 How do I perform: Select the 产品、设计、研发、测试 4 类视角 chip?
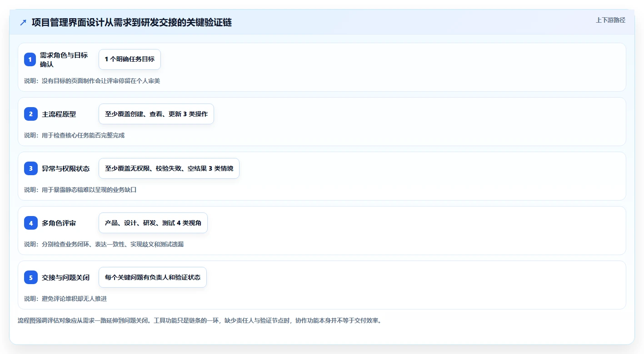(x=153, y=223)
